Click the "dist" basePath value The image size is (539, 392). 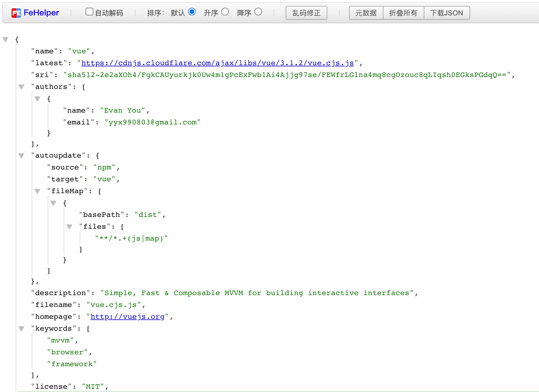click(148, 215)
